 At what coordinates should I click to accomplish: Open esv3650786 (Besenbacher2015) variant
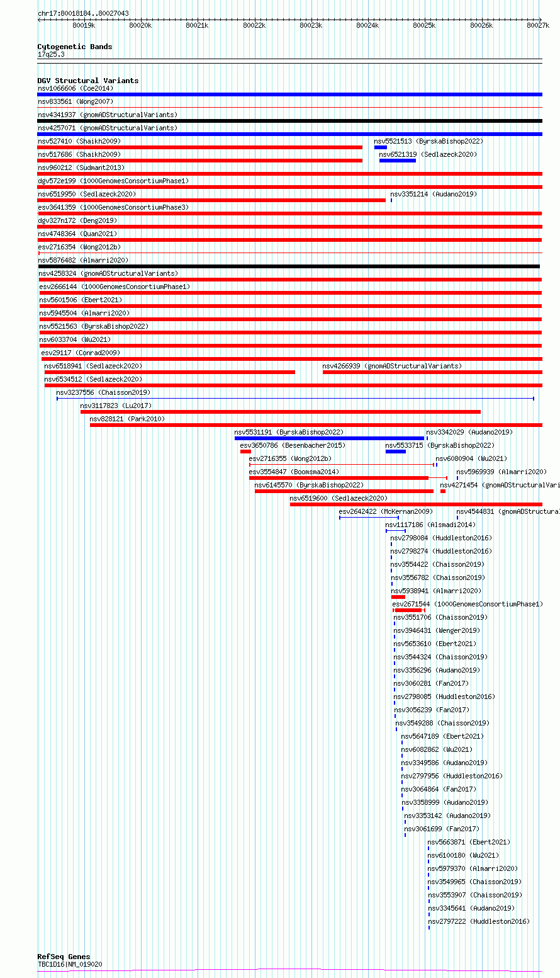pos(293,445)
